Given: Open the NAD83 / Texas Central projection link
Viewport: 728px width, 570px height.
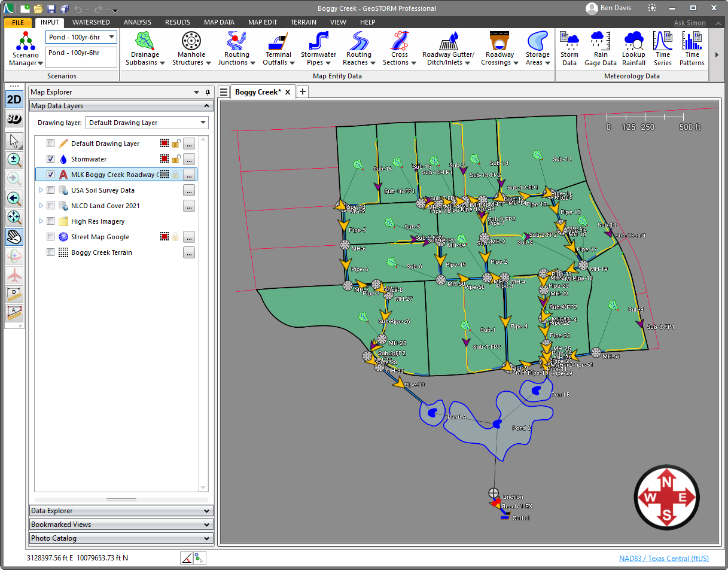Looking at the screenshot, I should (x=664, y=558).
